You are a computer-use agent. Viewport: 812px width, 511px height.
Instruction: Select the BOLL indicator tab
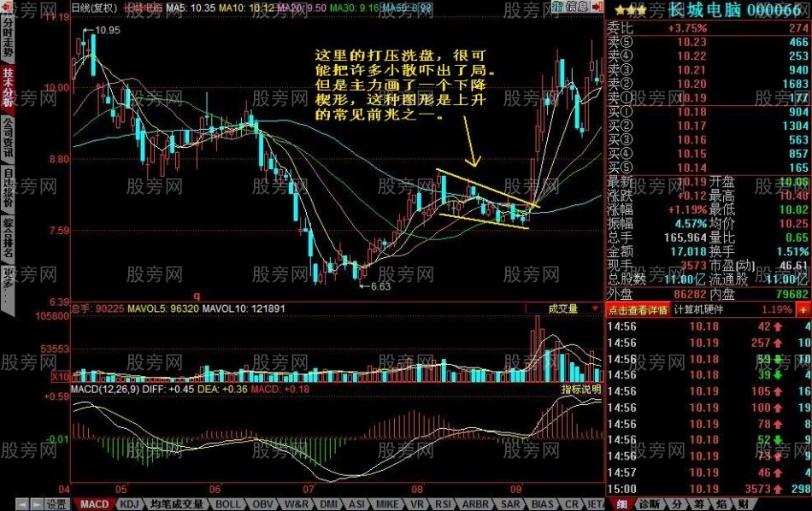coord(228,504)
